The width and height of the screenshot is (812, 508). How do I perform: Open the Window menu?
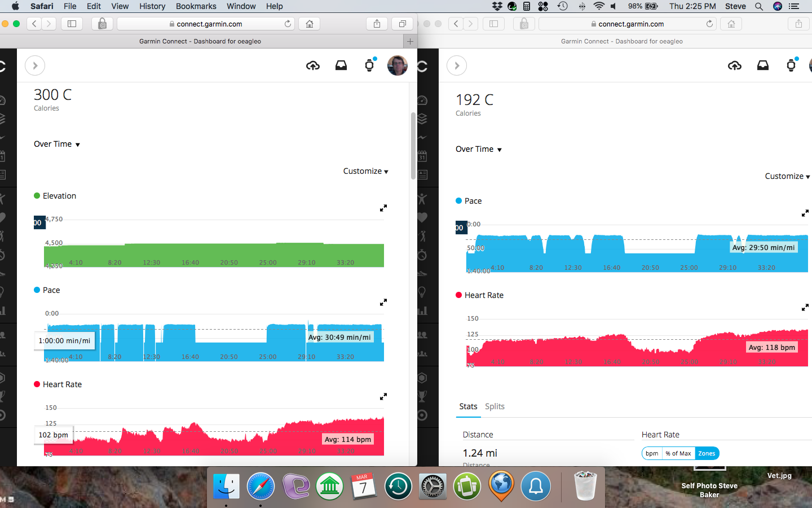241,6
